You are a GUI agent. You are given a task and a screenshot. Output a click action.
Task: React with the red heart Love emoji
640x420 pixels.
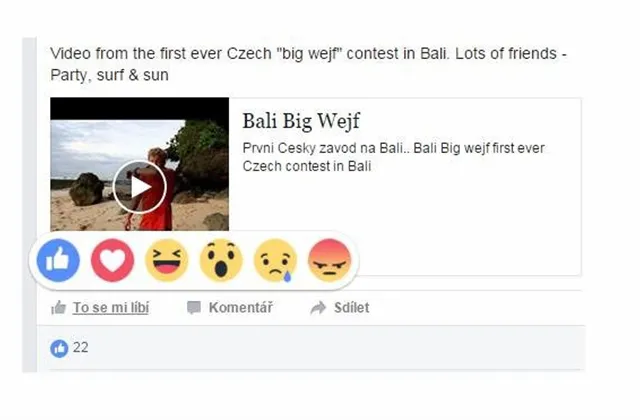pos(112,260)
